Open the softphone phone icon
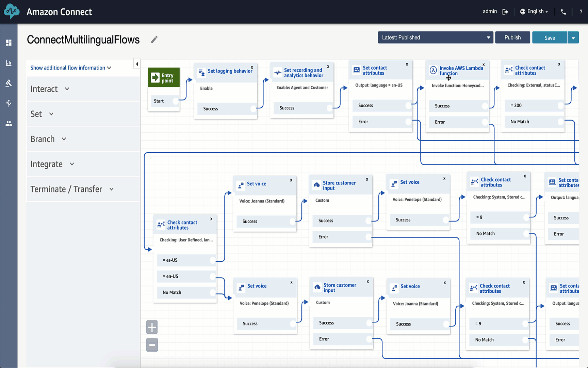588x368 pixels. [563, 12]
